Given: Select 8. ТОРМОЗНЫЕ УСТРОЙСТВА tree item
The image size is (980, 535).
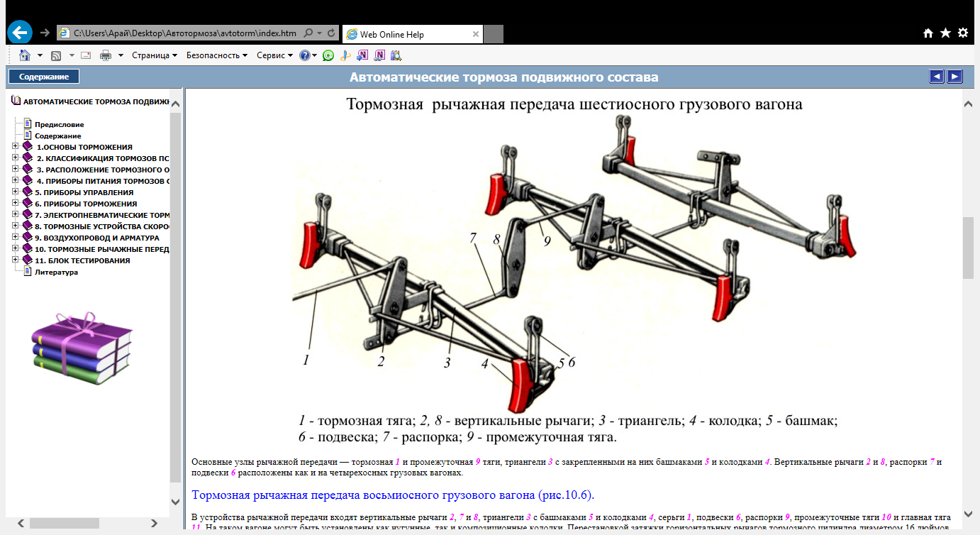Looking at the screenshot, I should point(102,226).
